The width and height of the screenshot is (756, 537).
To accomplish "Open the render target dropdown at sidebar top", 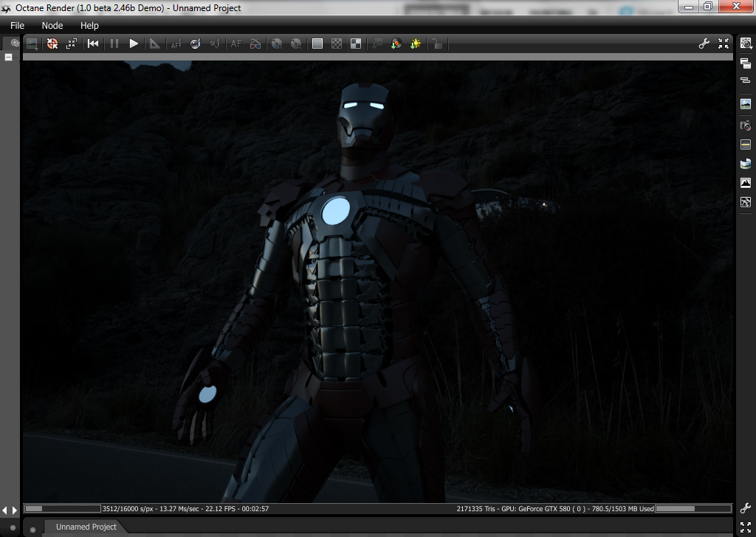I will click(x=746, y=44).
